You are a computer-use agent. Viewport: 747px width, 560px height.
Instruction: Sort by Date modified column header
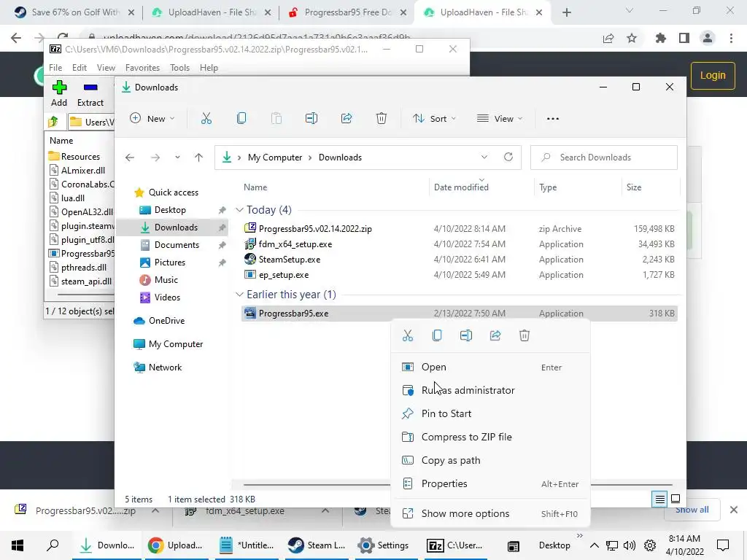[x=461, y=187]
